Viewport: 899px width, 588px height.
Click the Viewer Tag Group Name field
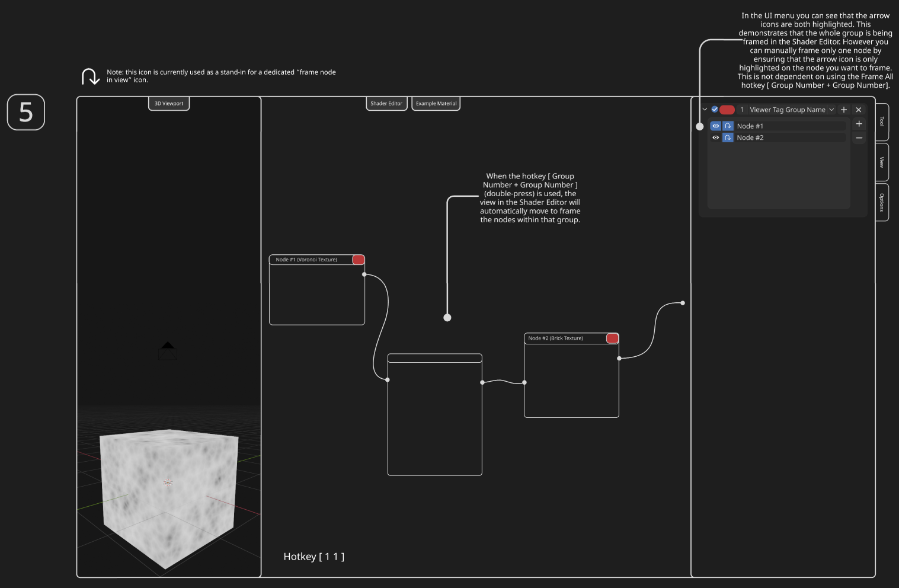[787, 110]
